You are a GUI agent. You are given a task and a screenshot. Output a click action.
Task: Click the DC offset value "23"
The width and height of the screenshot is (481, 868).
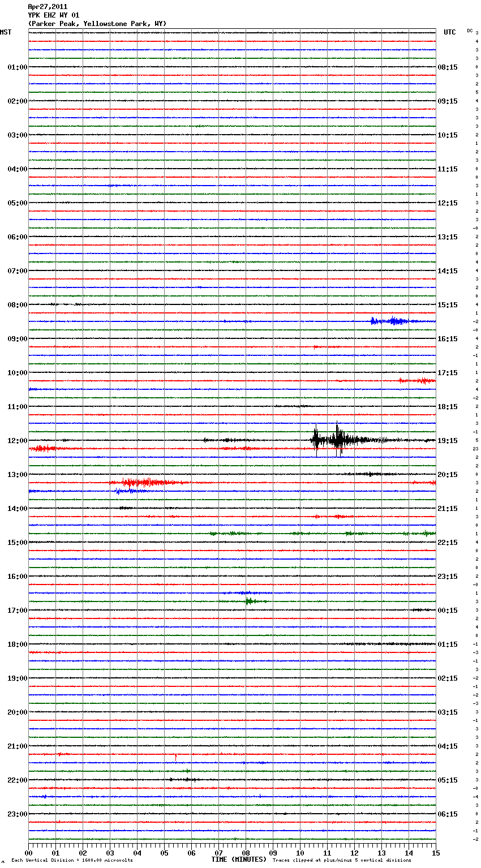pos(476,449)
